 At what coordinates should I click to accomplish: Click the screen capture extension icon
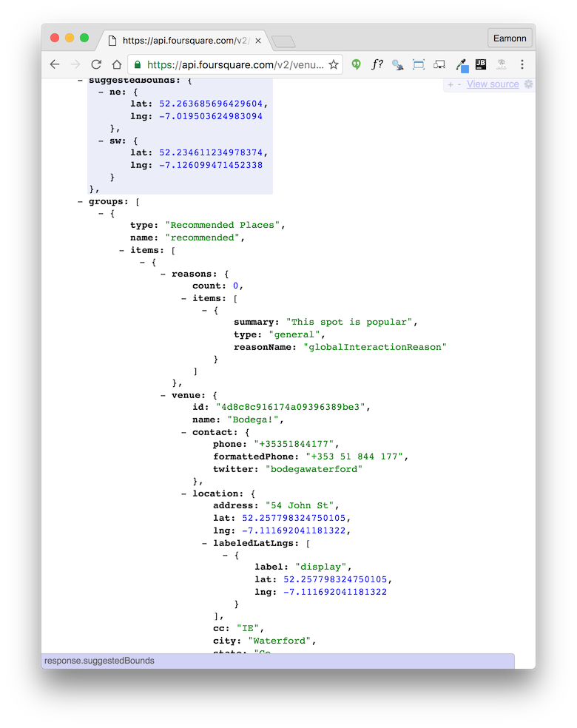[x=419, y=64]
